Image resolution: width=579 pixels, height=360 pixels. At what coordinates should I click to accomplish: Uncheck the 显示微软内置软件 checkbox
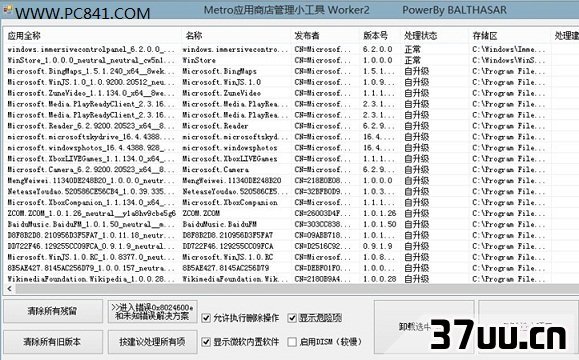tap(206, 342)
